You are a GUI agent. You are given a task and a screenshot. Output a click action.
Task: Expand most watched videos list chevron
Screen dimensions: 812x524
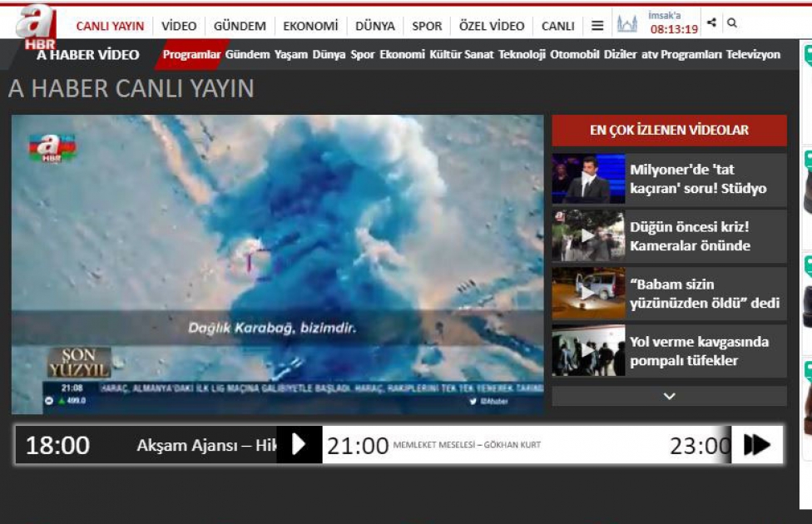(669, 396)
